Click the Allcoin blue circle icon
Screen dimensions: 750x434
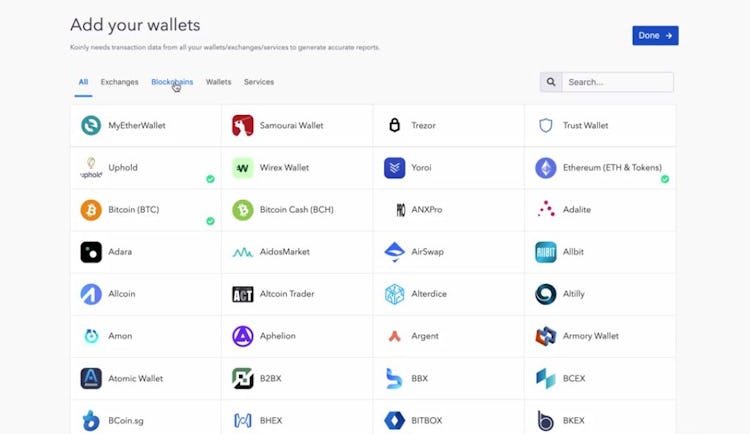pos(91,294)
